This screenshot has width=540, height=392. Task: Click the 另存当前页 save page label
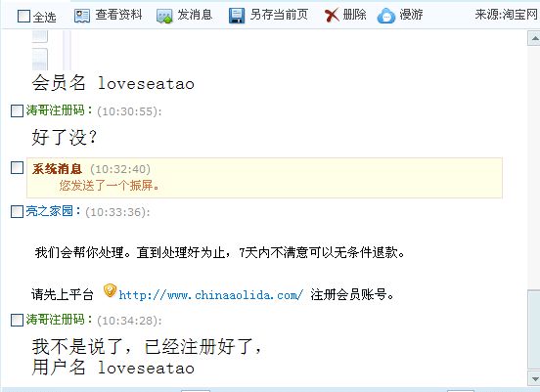(x=279, y=15)
